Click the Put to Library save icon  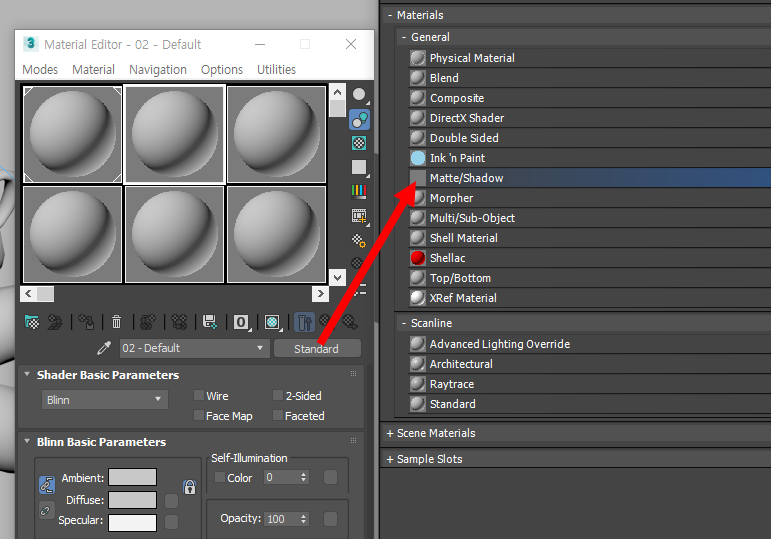210,323
